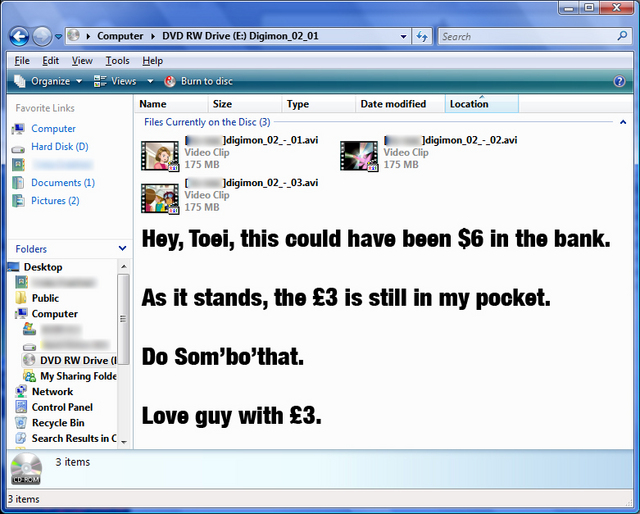
Task: Click the Control Panel tree icon
Action: pos(21,407)
